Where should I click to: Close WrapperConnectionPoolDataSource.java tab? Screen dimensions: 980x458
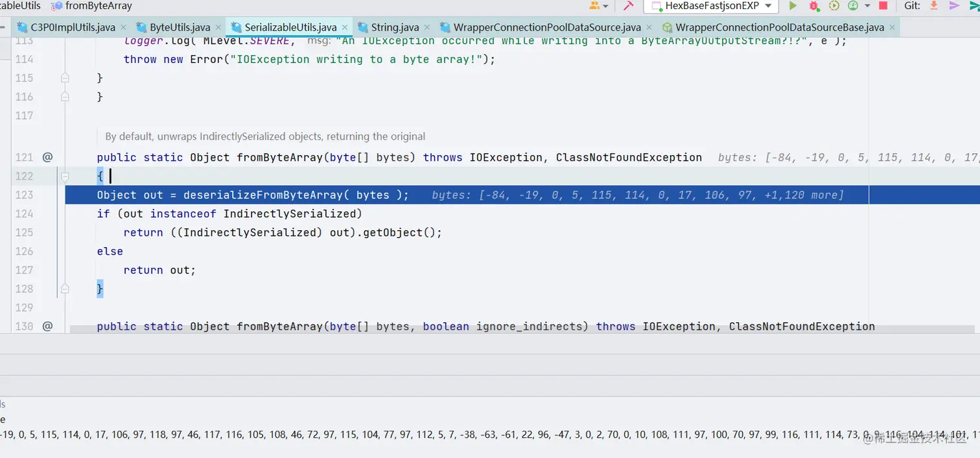point(649,28)
